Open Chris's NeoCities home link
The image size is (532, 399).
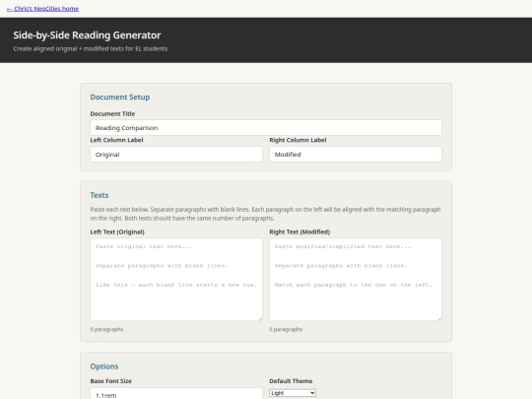click(x=42, y=9)
